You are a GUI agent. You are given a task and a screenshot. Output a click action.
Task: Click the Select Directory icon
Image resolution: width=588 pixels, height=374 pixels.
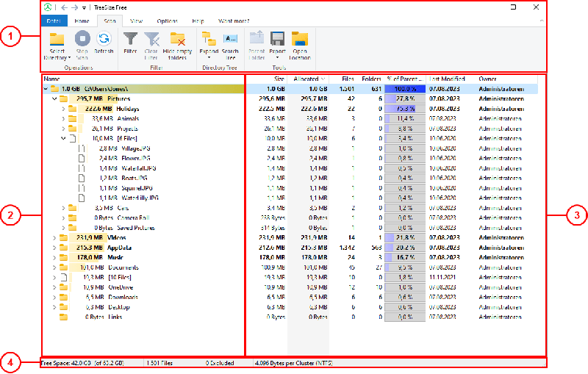(x=57, y=39)
